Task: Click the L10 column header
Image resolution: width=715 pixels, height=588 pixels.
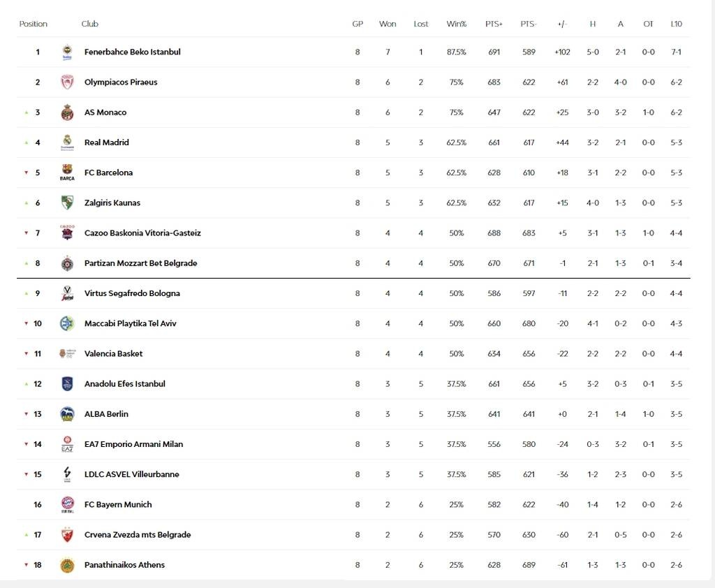Action: [676, 23]
